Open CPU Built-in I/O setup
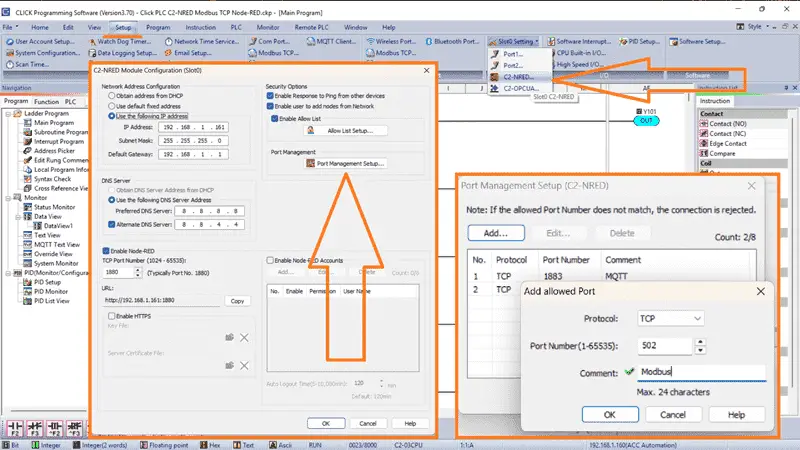The width and height of the screenshot is (800, 450). (581, 53)
